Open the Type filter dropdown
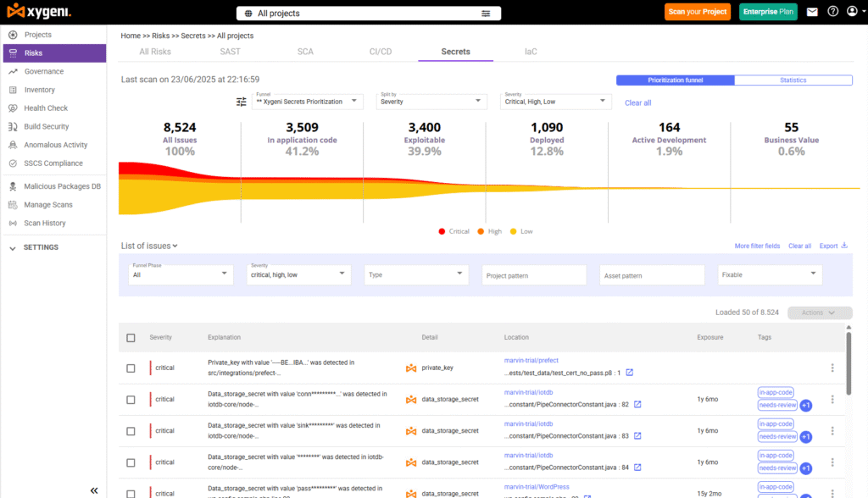Image resolution: width=868 pixels, height=498 pixels. click(x=416, y=274)
